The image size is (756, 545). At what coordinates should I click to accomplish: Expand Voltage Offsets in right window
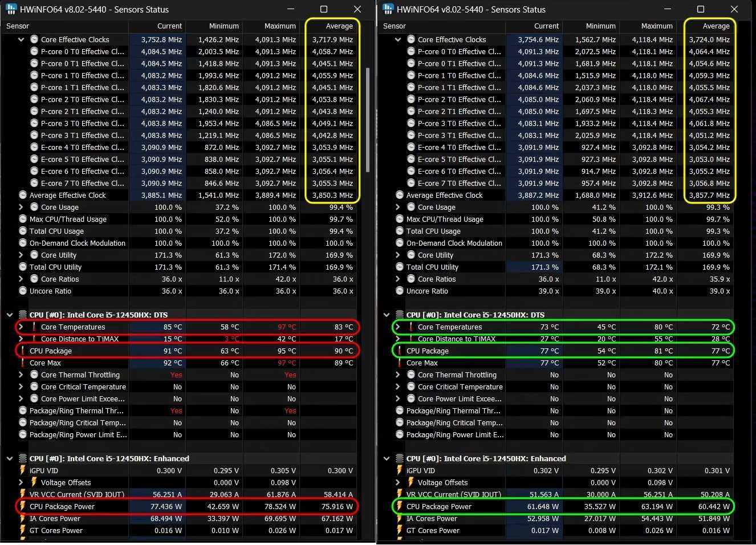398,482
